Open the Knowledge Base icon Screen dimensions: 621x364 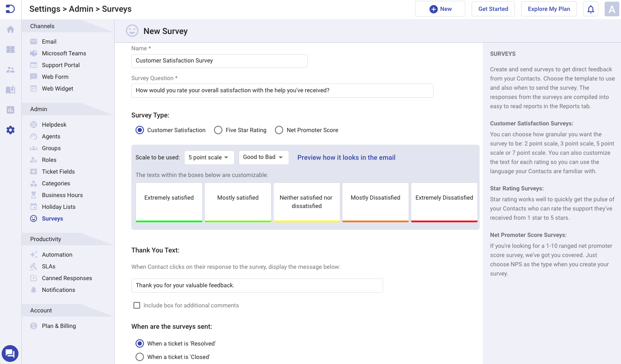tap(10, 90)
